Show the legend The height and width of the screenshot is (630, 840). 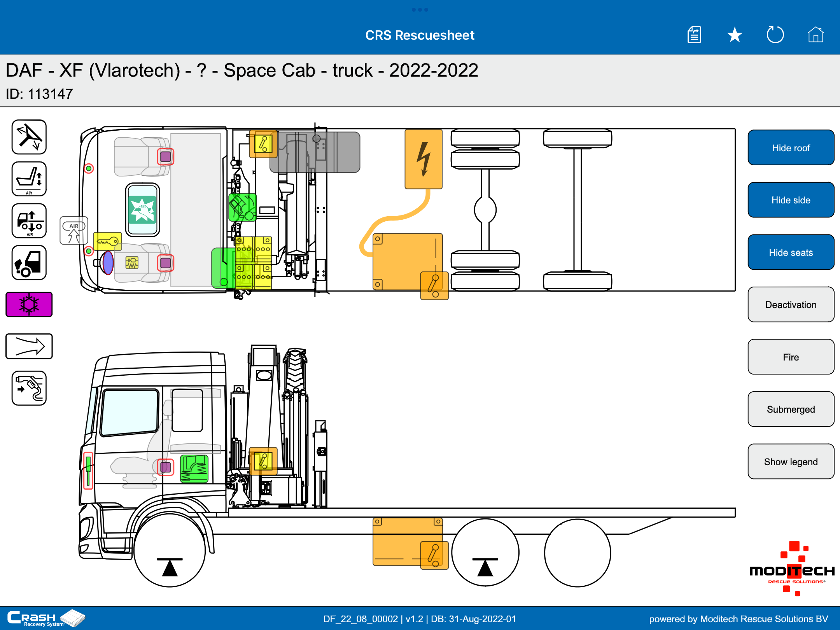(791, 462)
